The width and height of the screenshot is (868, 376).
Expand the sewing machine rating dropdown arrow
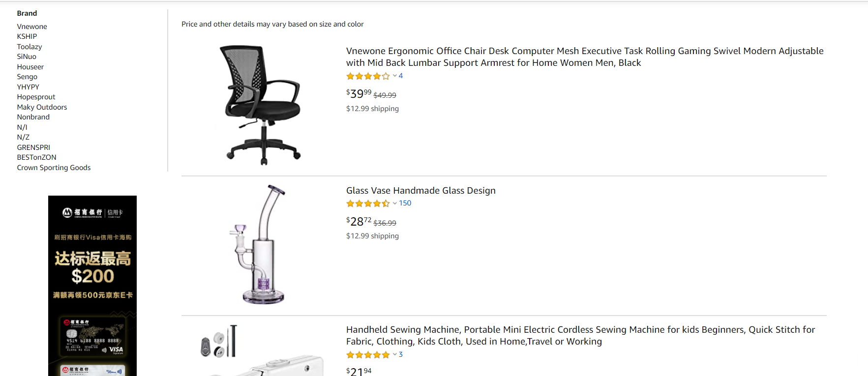[x=394, y=355]
